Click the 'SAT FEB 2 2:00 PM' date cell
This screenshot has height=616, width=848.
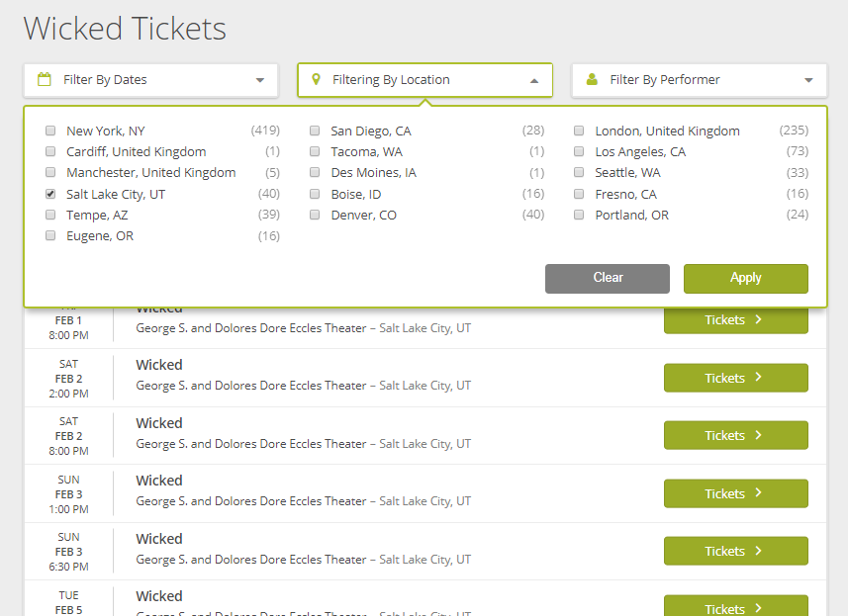tap(68, 379)
